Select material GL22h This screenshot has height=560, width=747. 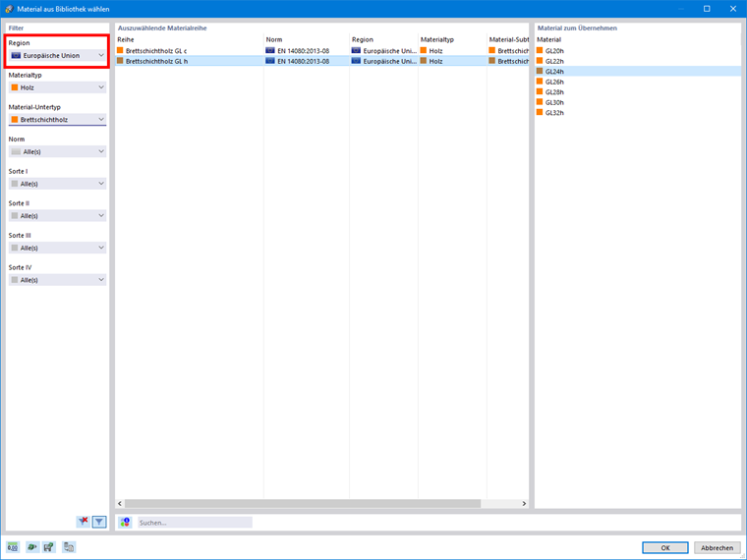click(x=638, y=61)
